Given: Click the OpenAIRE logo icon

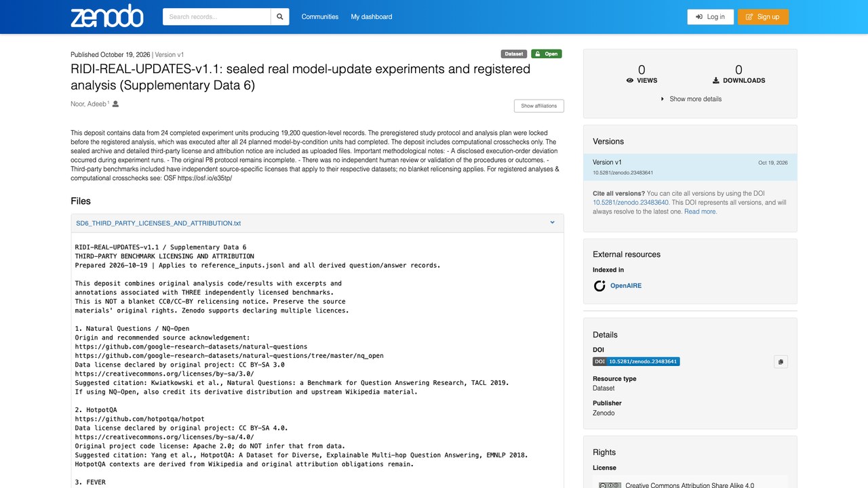Looking at the screenshot, I should (x=599, y=286).
